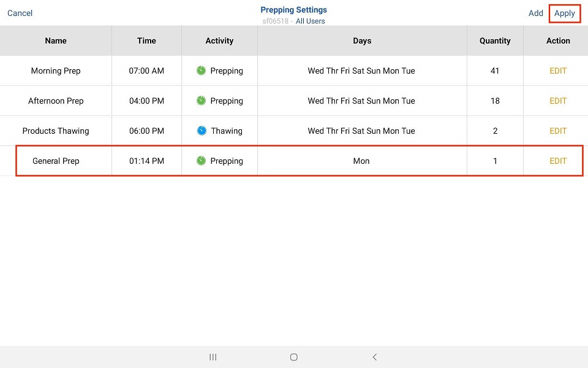Image resolution: width=588 pixels, height=368 pixels.
Task: Select the Quantity column header
Action: [x=495, y=40]
